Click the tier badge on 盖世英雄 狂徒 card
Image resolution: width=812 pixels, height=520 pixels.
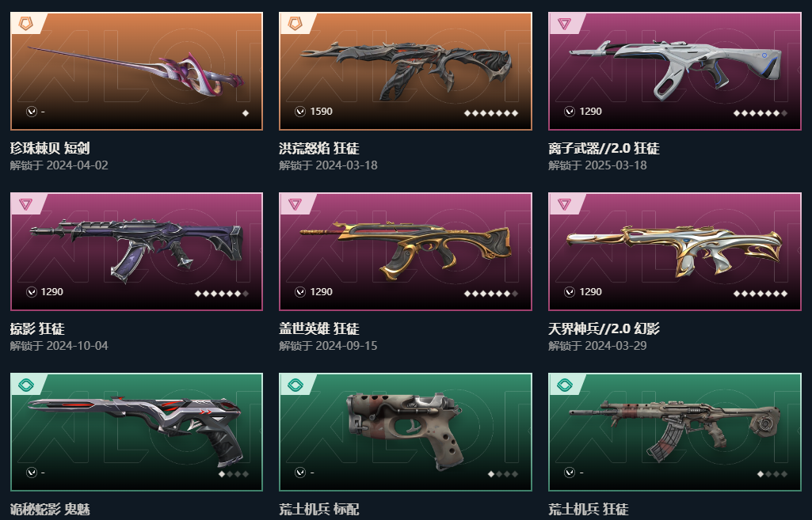point(295,204)
